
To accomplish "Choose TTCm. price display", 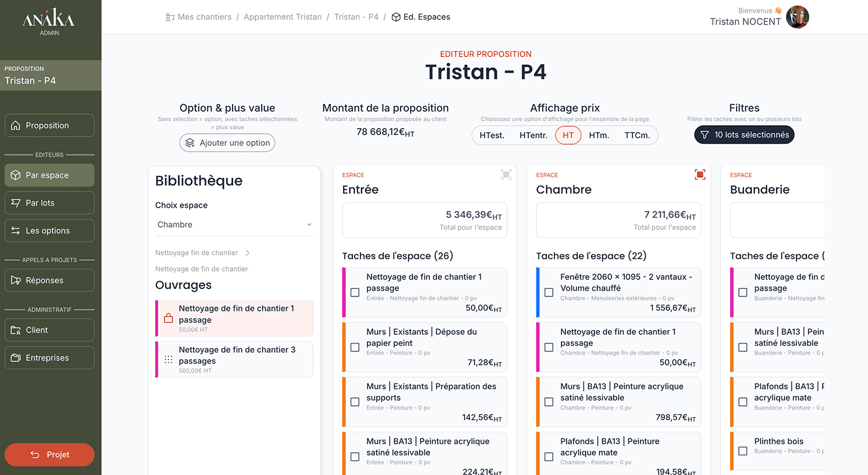I will click(637, 135).
